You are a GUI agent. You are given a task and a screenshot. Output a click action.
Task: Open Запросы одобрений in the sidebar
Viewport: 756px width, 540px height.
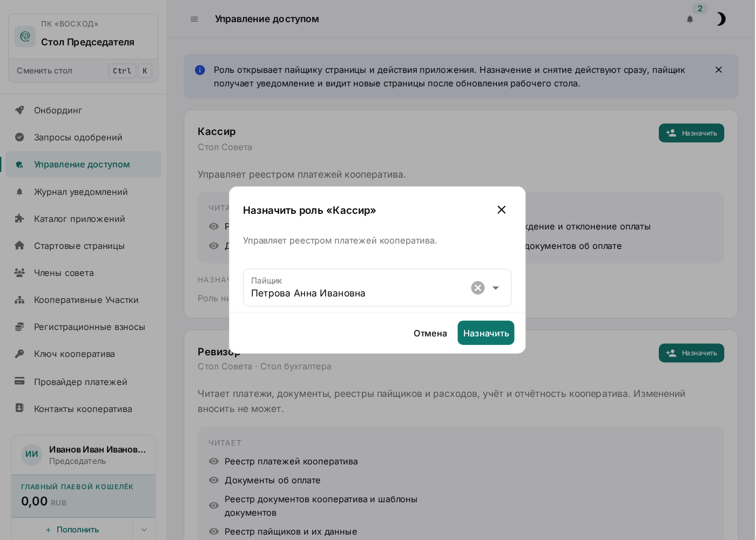click(83, 137)
